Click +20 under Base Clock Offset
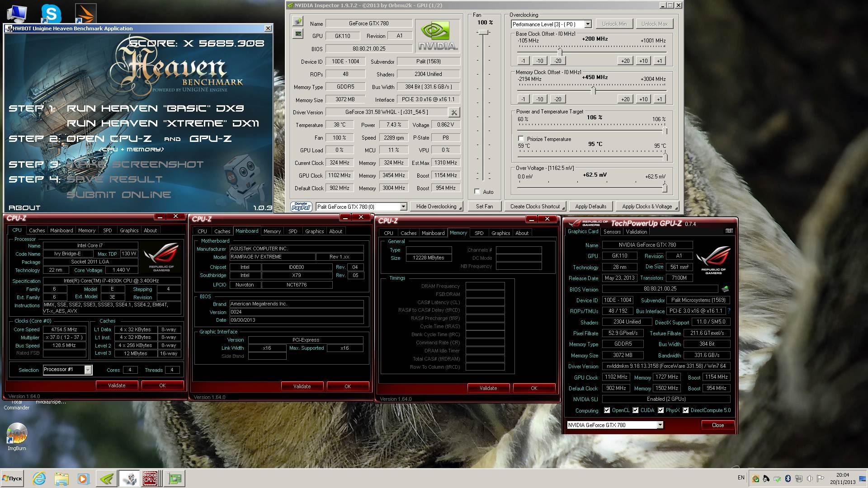 point(625,61)
